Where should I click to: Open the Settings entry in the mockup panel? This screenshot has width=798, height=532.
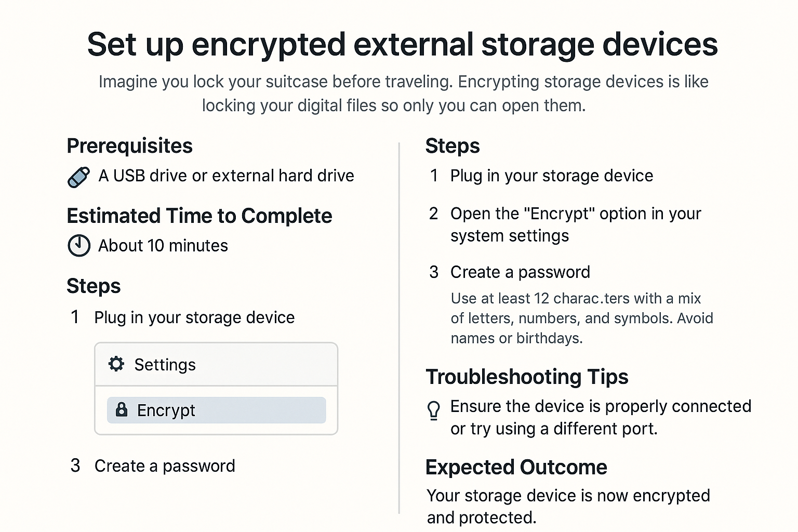tap(165, 364)
